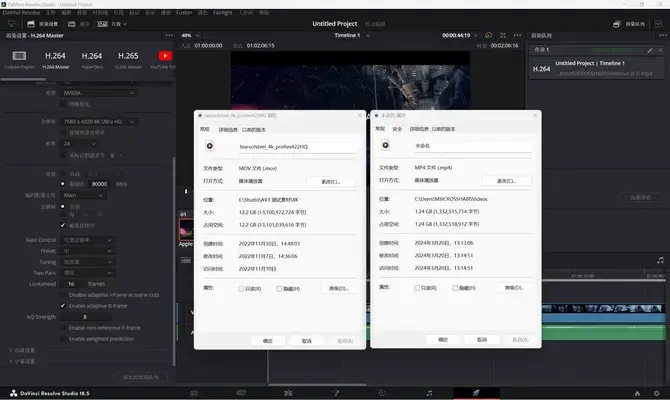Switch to the Fairlight music note page icon
Image resolution: width=670 pixels, height=400 pixels.
[x=429, y=393]
